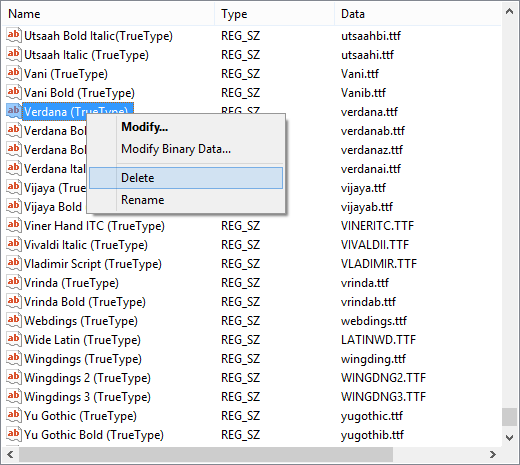Image resolution: width=520 pixels, height=465 pixels.
Task: Click the horizontal scrollbar left arrow
Action: (x=10, y=454)
